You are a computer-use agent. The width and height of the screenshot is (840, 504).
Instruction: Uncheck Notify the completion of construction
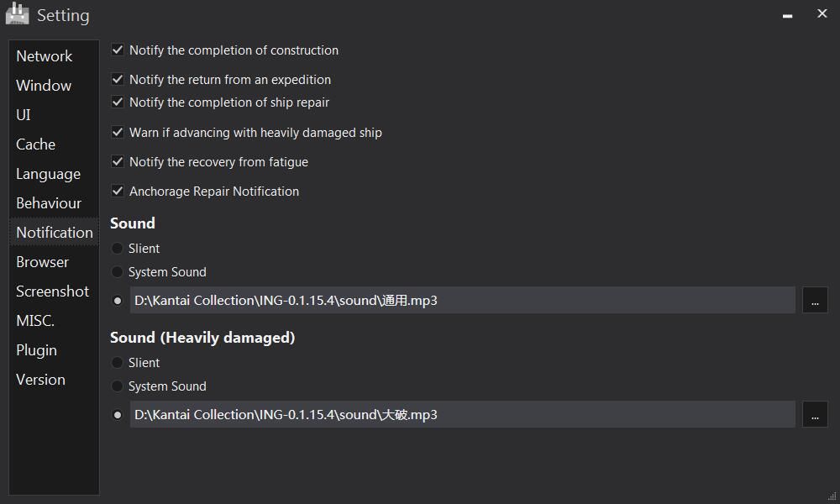point(118,50)
